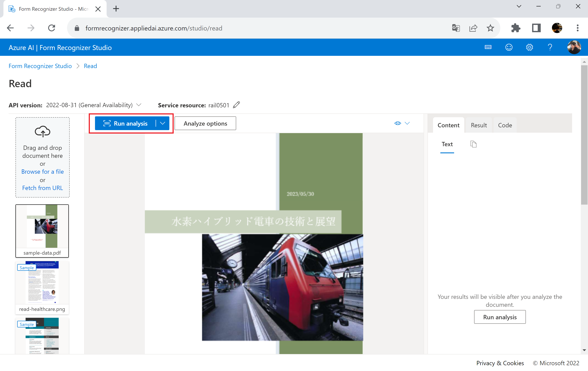Share the page using the share icon
Viewport: 588px width, 371px height.
click(x=473, y=28)
